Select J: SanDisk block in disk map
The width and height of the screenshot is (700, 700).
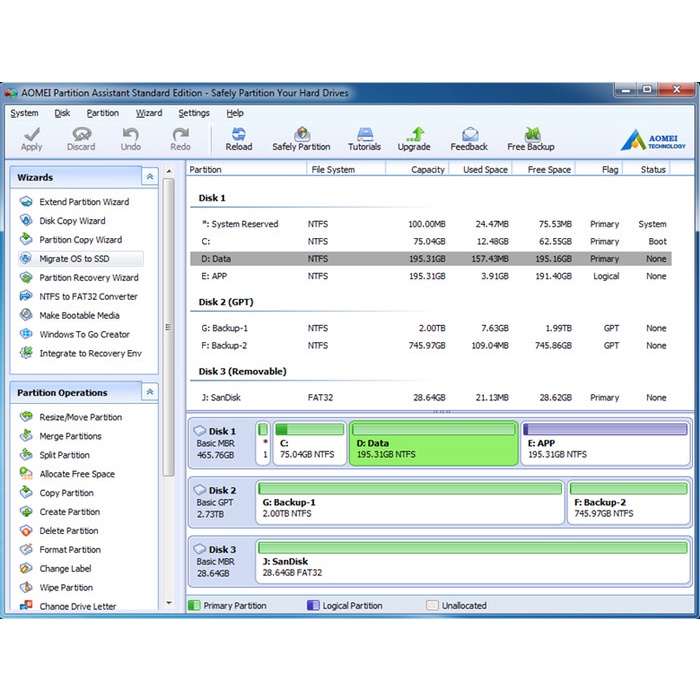[x=473, y=561]
